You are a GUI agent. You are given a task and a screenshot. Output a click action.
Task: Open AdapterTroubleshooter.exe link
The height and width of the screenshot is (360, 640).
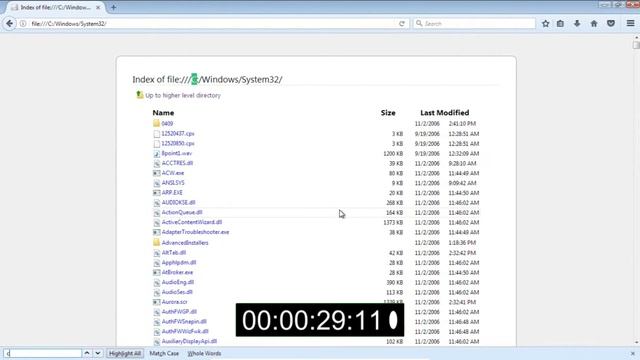(x=196, y=232)
